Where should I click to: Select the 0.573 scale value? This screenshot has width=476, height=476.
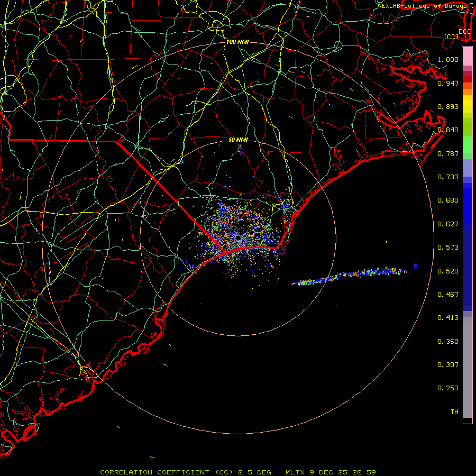coord(448,247)
